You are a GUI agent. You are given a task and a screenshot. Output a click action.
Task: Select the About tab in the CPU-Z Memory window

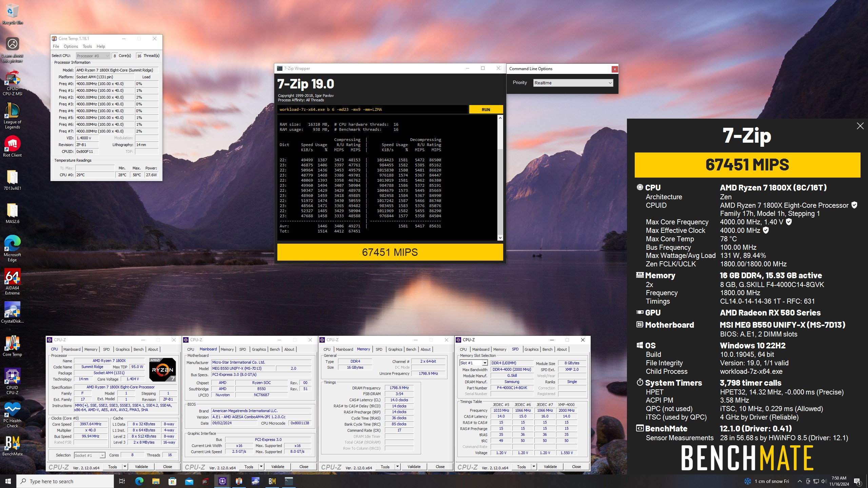[426, 349]
